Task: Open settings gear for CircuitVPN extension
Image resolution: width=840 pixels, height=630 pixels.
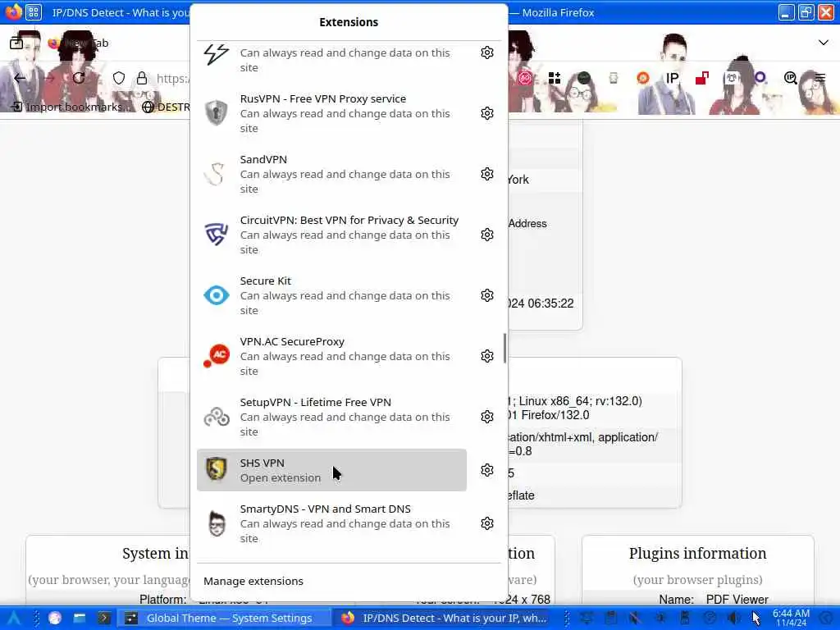Action: 486,234
